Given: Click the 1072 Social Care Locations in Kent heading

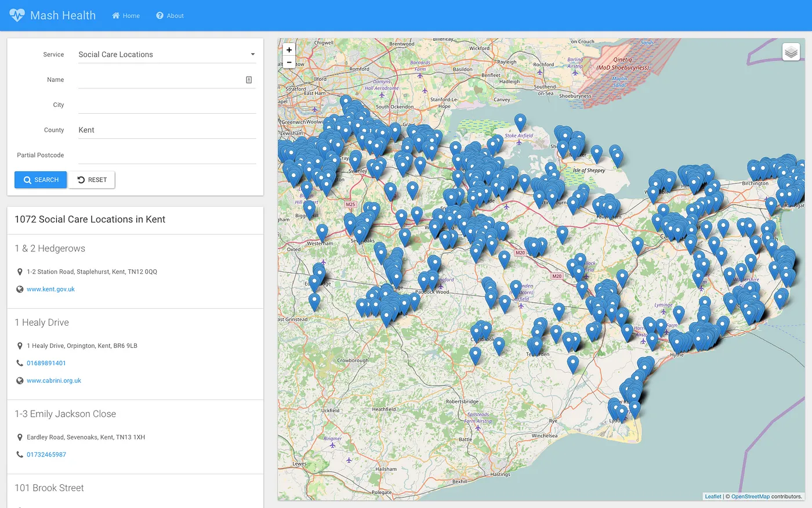Looking at the screenshot, I should point(90,219).
